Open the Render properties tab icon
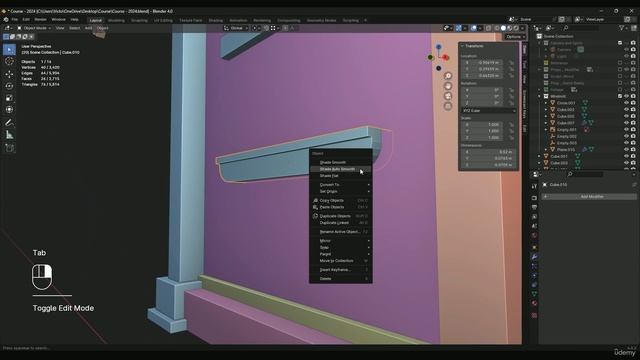Viewport: 640px width, 360px height. click(x=534, y=198)
